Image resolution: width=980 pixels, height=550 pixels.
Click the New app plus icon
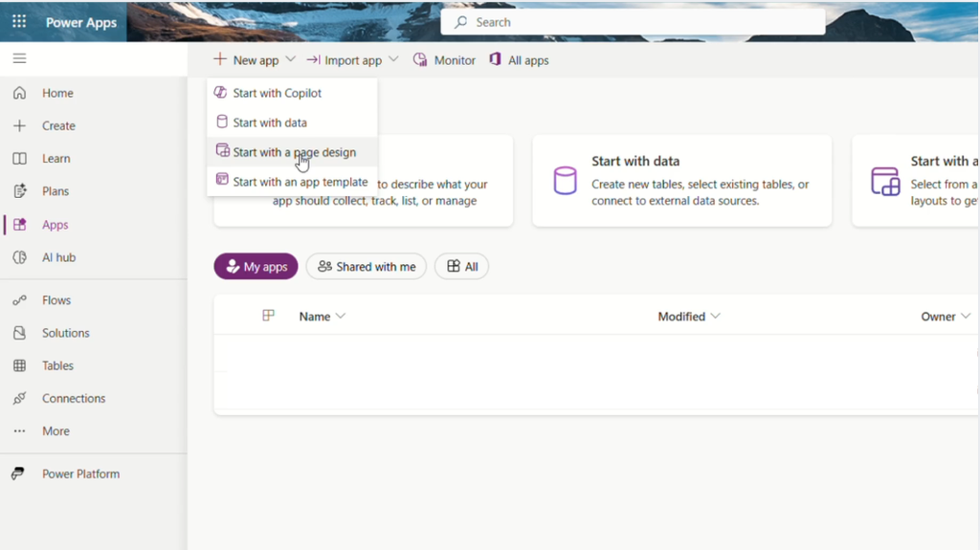pos(219,59)
